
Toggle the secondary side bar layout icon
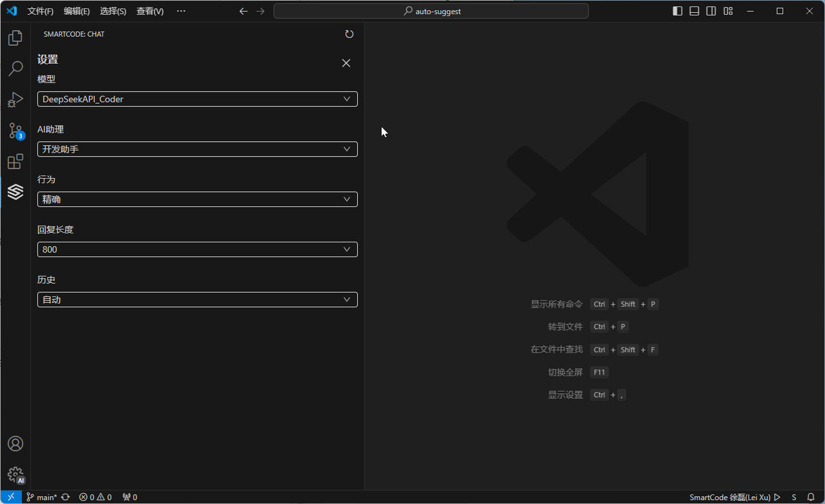(x=711, y=11)
